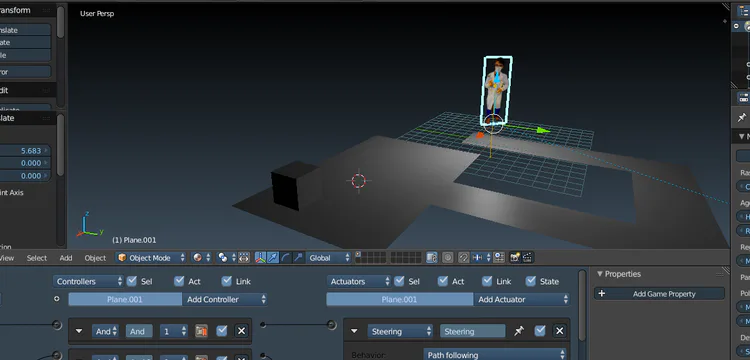750x360 pixels.
Task: Click the Actuators Plane.001 object button
Action: (x=400, y=299)
